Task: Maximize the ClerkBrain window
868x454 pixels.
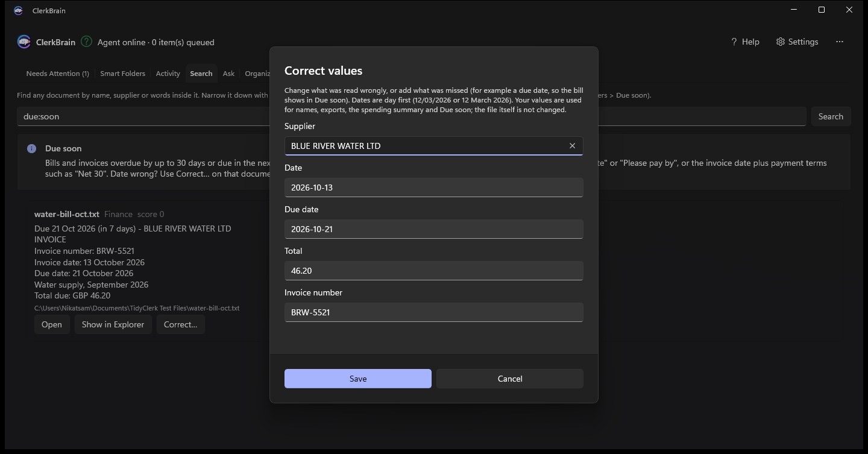Action: (x=822, y=10)
